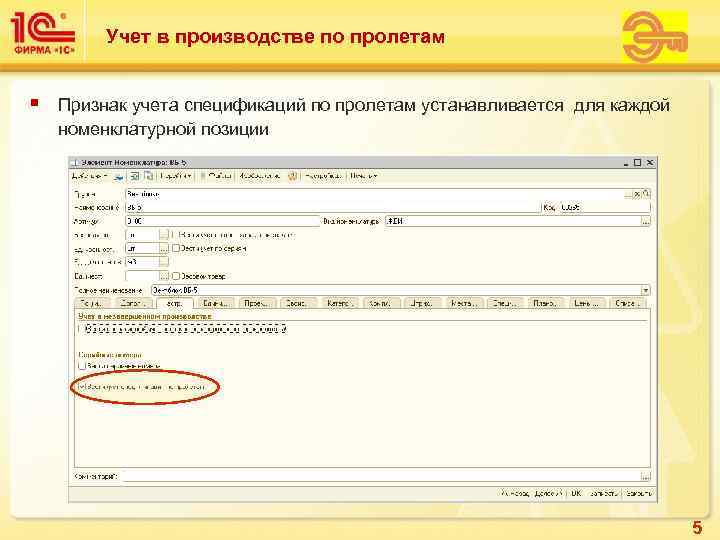Image resolution: width=720 pixels, height=540 pixels.
Task: Click the toolbar icon right after Действия
Action: [x=118, y=176]
